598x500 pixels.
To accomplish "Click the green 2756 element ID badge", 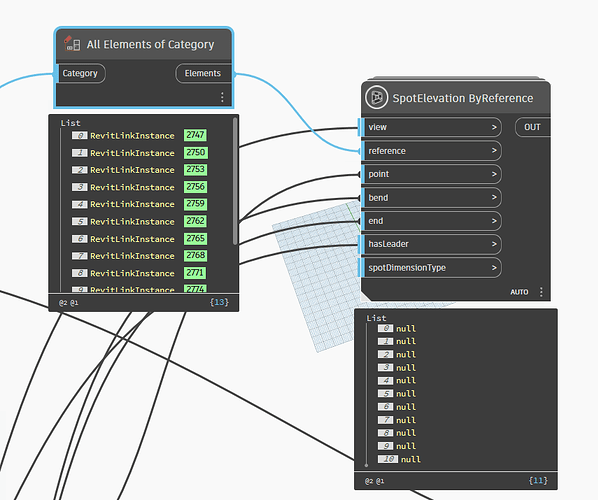I will [195, 186].
